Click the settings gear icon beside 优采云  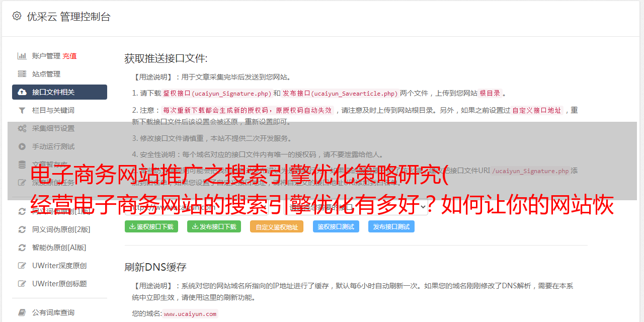click(x=17, y=16)
